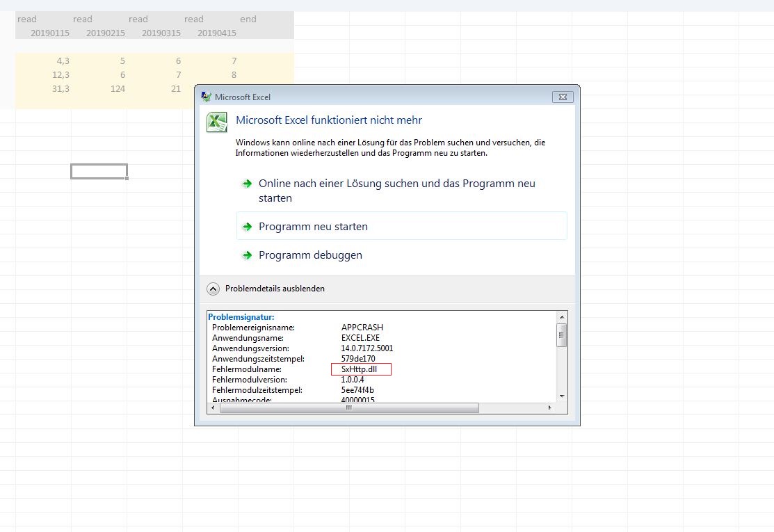Select the "read" header cell above 20190315
The width and height of the screenshot is (774, 532).
click(155, 19)
